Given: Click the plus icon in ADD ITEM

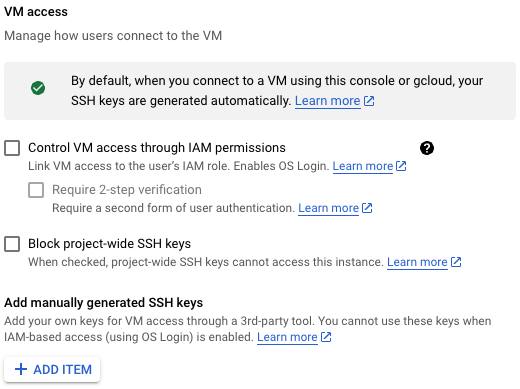Looking at the screenshot, I should click(x=21, y=369).
